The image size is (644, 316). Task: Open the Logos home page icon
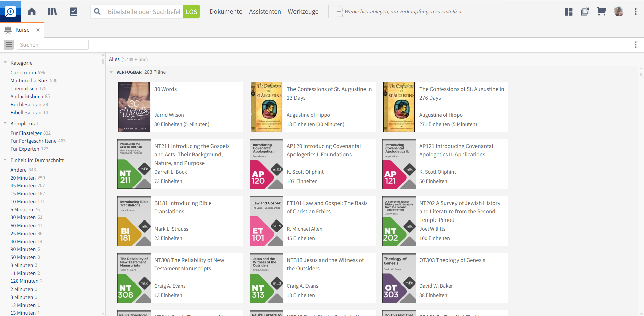[x=32, y=12]
